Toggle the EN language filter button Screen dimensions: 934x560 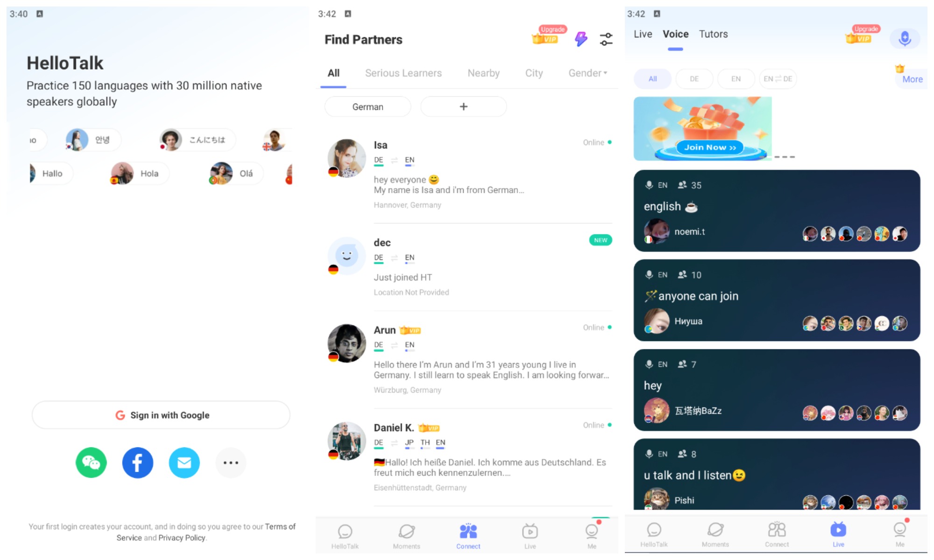coord(734,79)
